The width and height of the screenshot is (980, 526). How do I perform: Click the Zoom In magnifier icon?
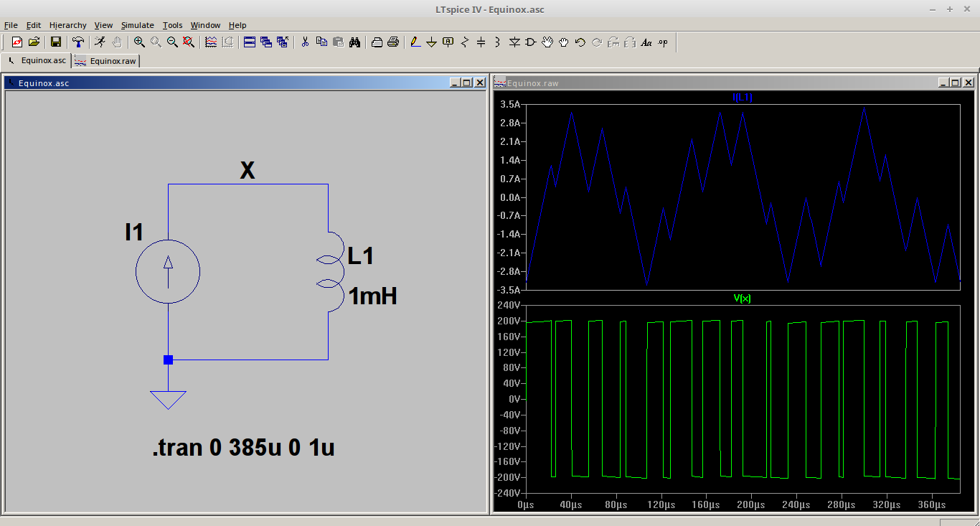pos(139,42)
